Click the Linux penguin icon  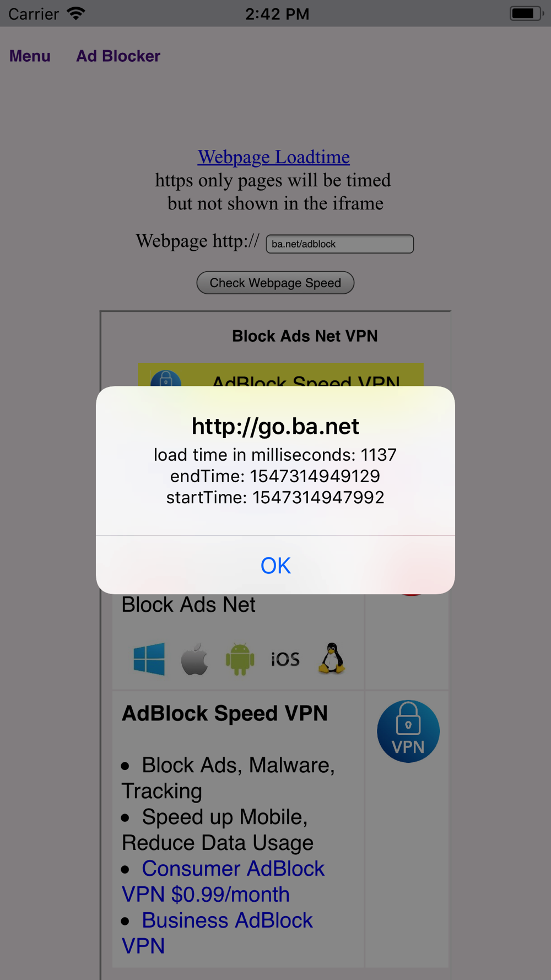click(x=332, y=658)
